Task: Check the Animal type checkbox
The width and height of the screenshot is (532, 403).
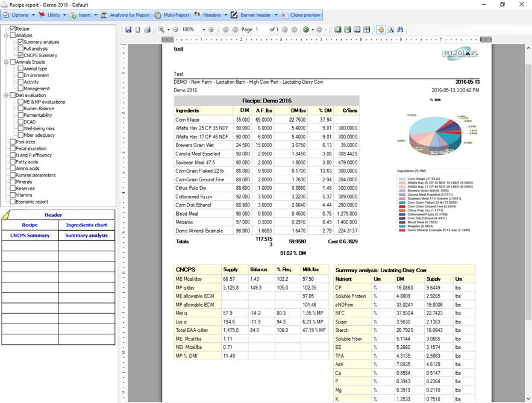Action: pos(20,68)
